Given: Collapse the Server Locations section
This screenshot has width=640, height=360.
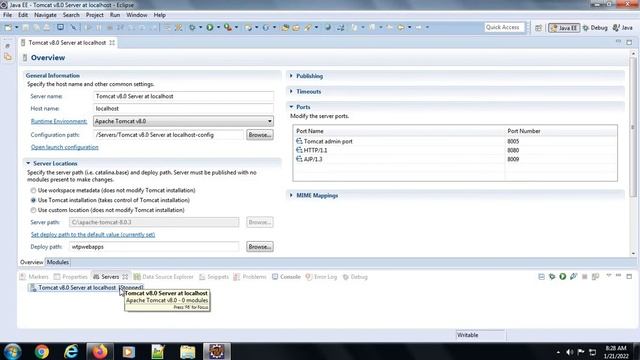Looking at the screenshot, I should (28, 163).
